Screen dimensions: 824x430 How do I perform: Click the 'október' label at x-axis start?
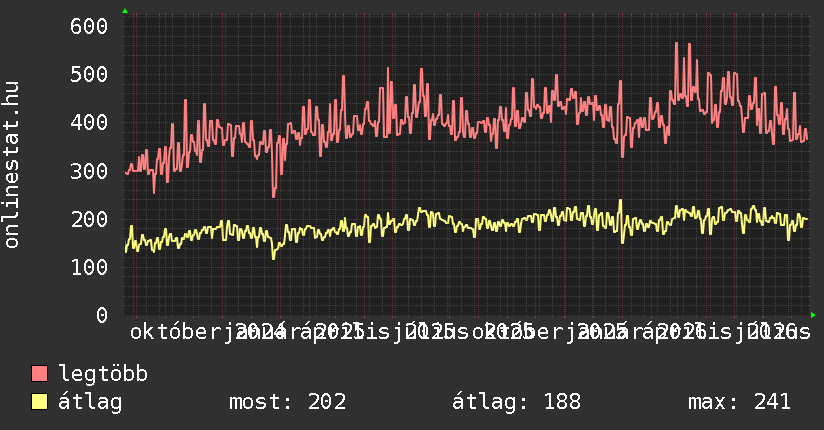[x=176, y=332]
